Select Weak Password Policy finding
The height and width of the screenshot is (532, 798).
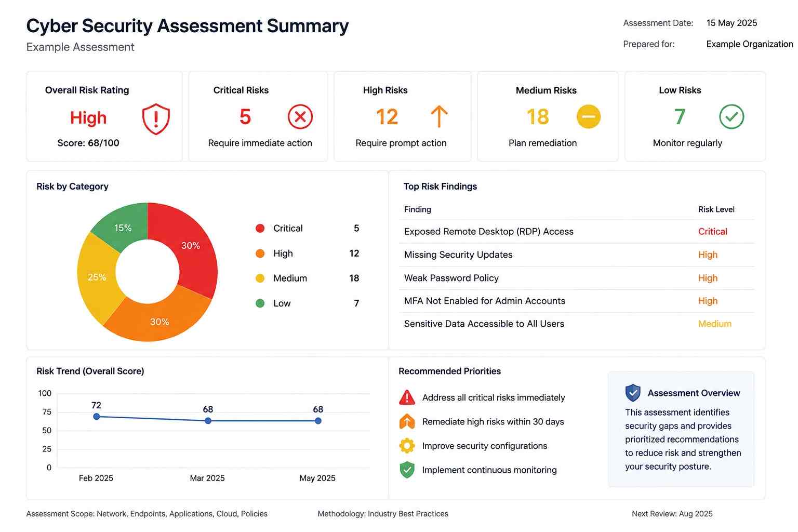[x=451, y=278]
